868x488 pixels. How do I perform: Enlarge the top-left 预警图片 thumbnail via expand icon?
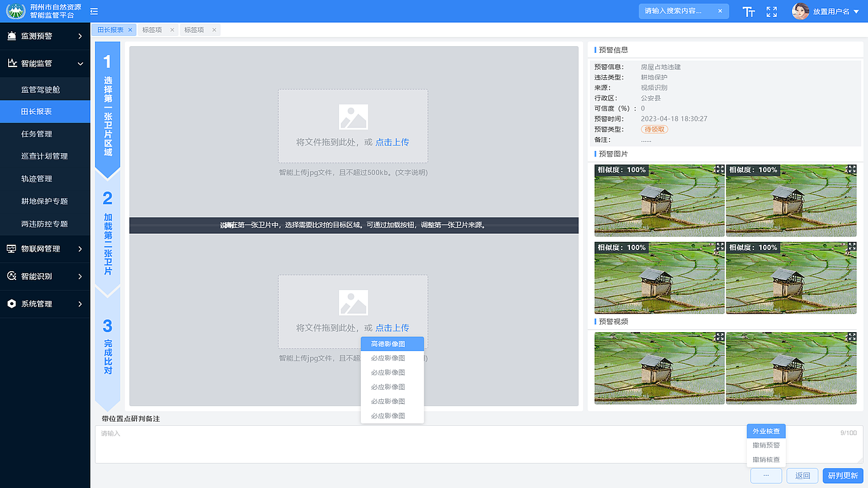[719, 169]
